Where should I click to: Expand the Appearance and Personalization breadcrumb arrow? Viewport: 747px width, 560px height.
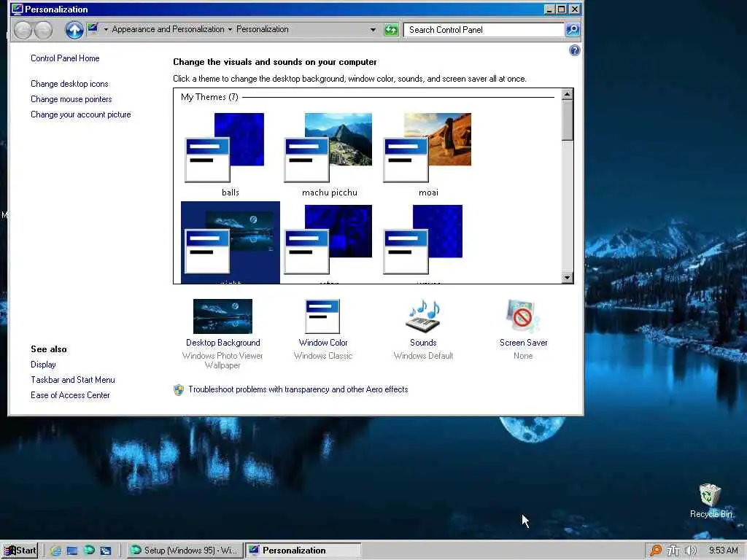(x=230, y=29)
